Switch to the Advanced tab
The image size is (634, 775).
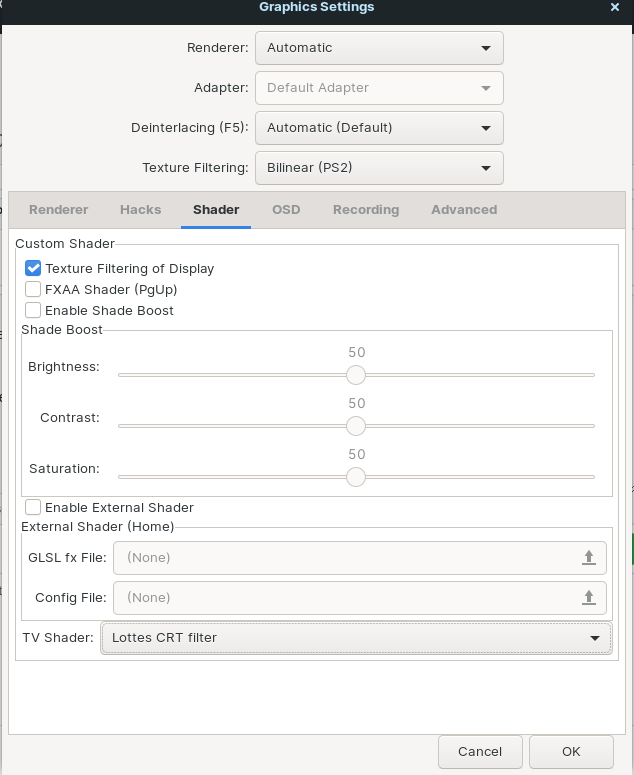(x=464, y=210)
